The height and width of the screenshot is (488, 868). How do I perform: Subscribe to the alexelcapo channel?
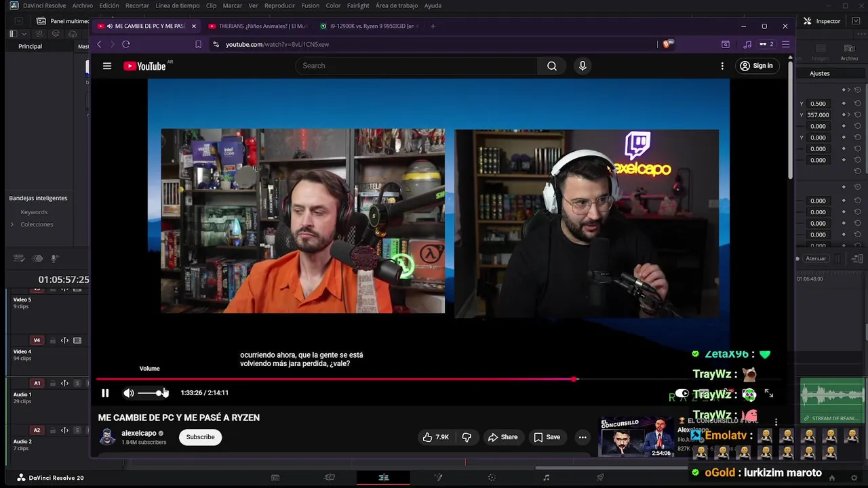tap(200, 437)
